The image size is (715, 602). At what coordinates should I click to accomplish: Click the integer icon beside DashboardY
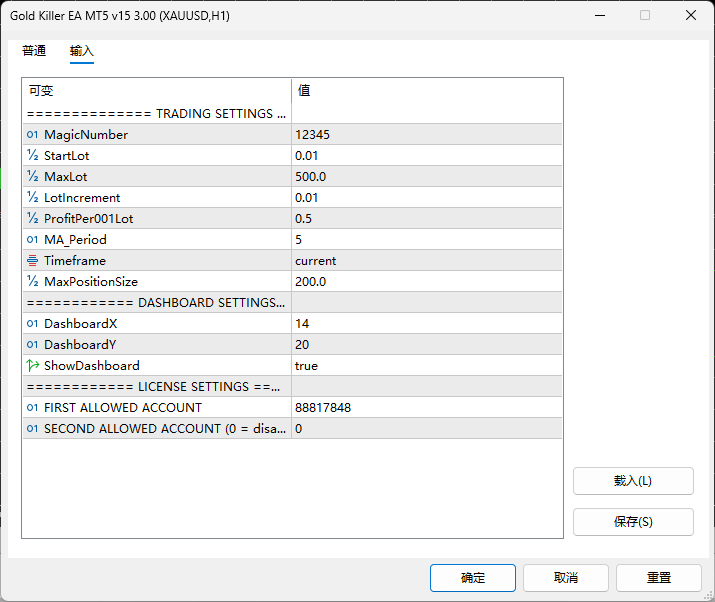click(x=32, y=344)
